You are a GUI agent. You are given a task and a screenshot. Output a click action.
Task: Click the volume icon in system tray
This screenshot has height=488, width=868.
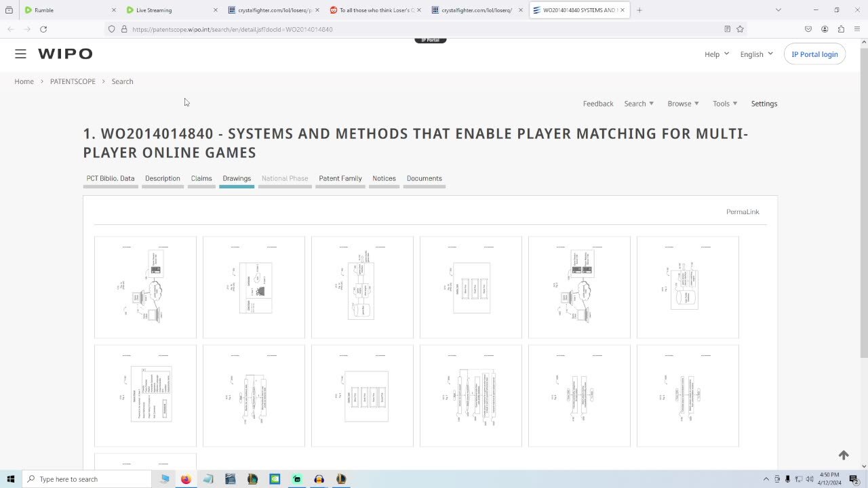[x=809, y=479]
